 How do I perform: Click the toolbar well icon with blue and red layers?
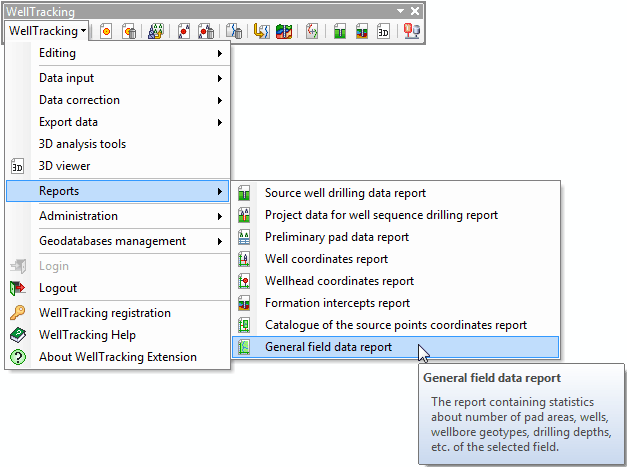[362, 31]
